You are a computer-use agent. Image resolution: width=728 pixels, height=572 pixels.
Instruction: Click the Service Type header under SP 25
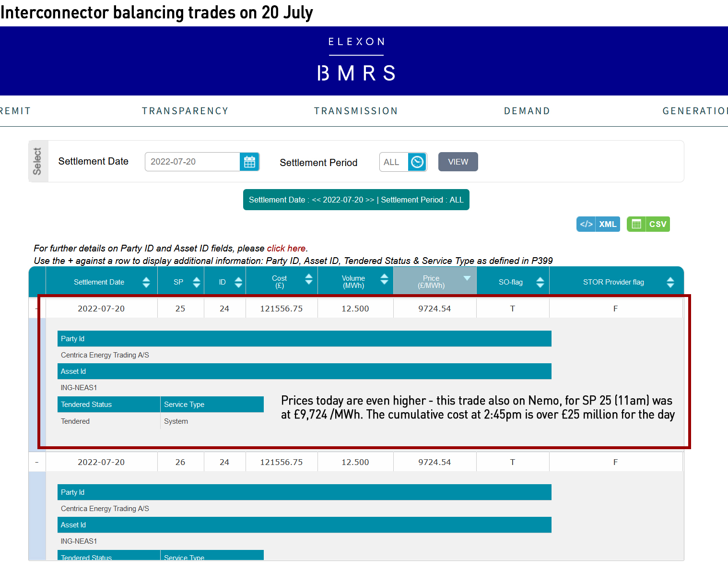(x=212, y=405)
